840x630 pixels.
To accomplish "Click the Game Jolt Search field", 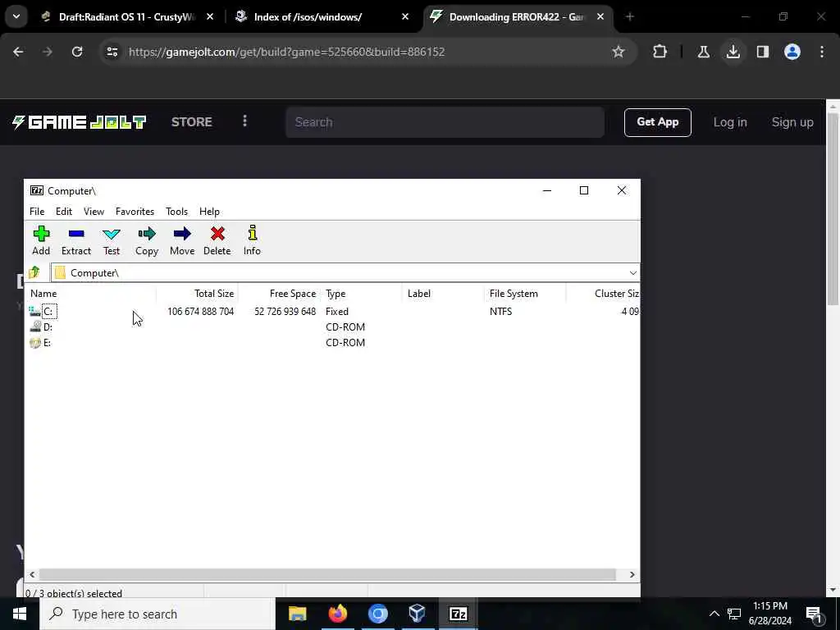I will coord(445,122).
